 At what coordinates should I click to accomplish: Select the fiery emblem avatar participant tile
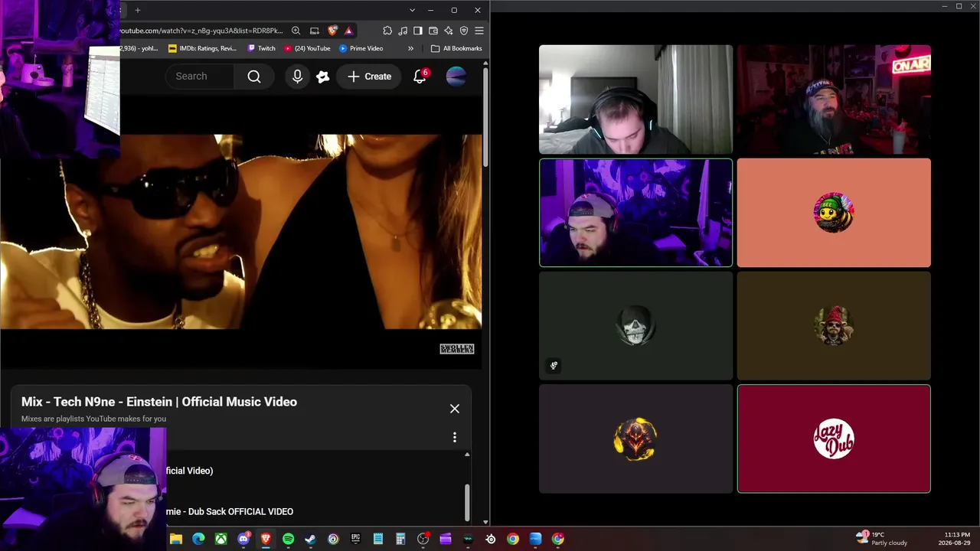point(635,439)
